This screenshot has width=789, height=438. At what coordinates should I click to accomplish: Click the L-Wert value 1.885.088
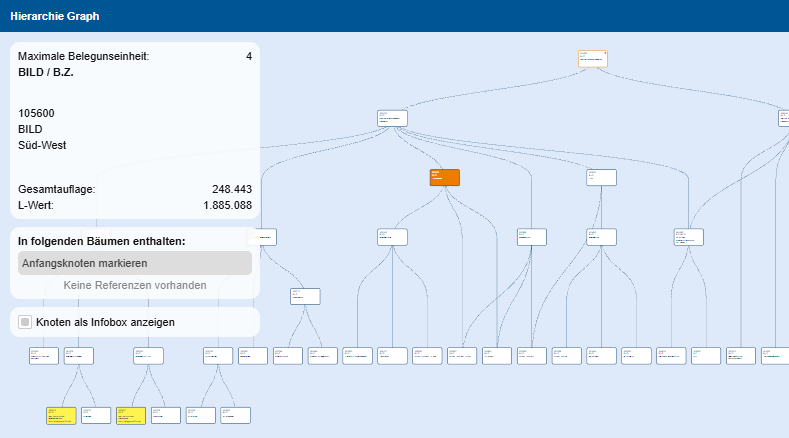point(227,205)
